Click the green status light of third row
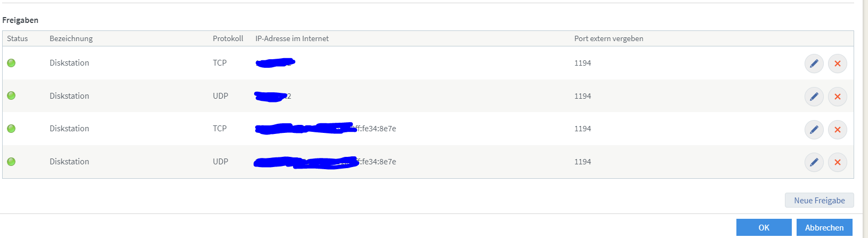 click(11, 129)
